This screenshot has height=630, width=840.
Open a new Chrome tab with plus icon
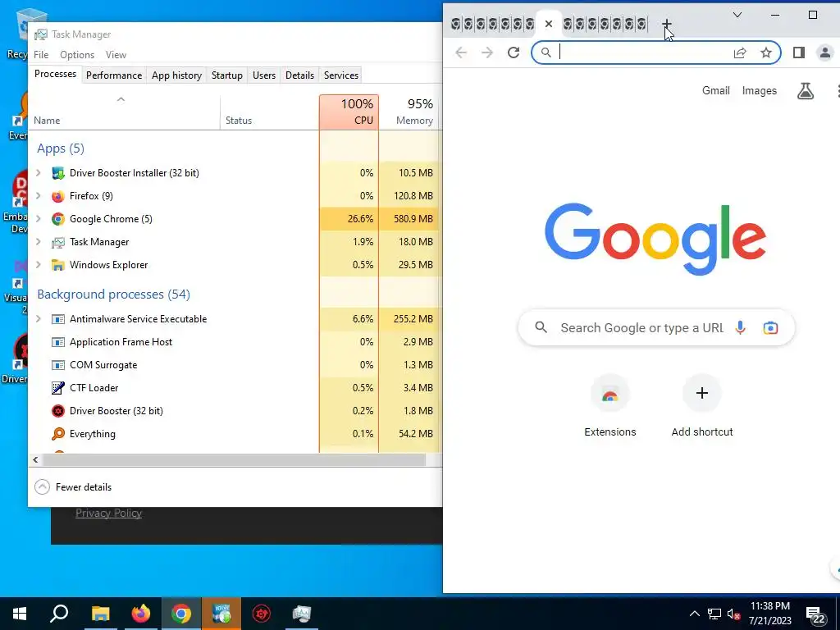[666, 24]
